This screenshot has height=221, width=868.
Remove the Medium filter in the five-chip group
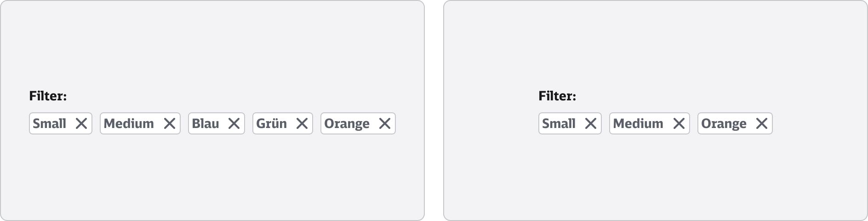point(170,123)
